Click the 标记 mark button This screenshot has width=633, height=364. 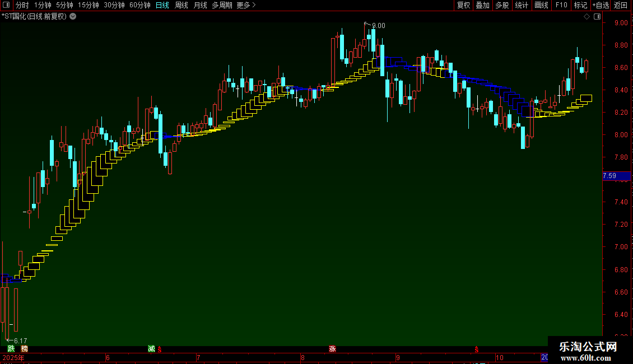pos(580,5)
